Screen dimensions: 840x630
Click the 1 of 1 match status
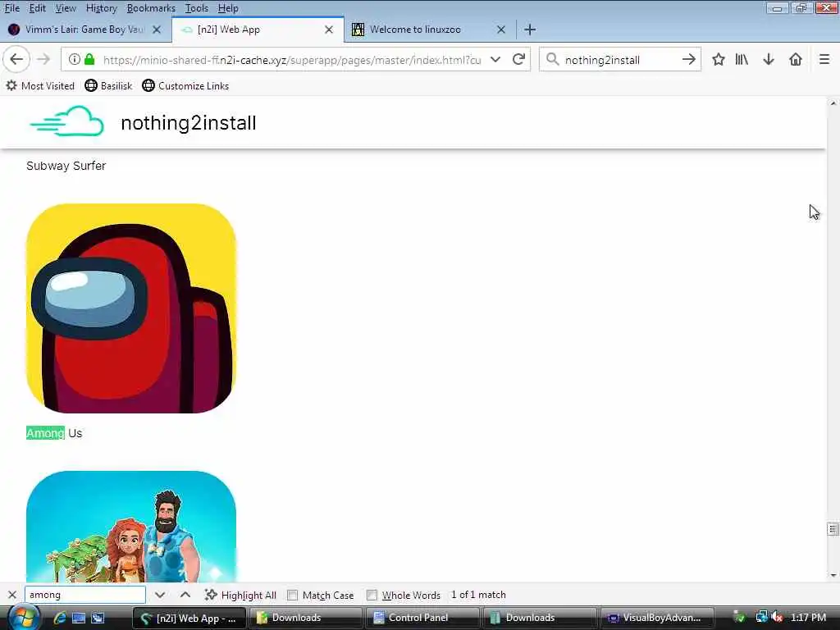click(x=478, y=595)
